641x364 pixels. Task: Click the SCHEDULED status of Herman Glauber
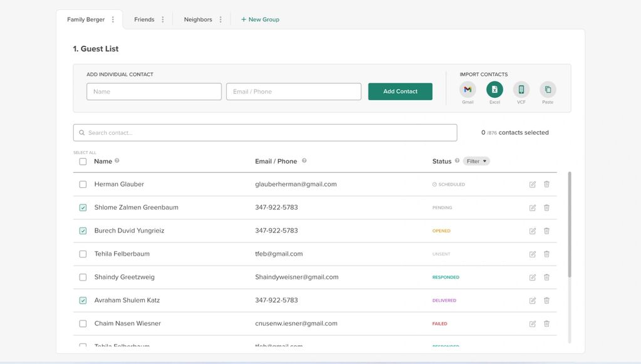tap(449, 185)
